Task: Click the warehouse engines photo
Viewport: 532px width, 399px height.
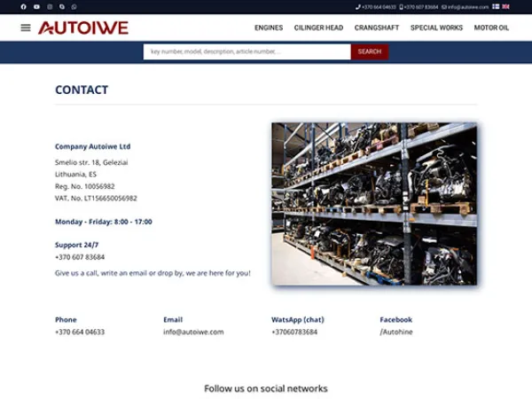Action: [374, 204]
